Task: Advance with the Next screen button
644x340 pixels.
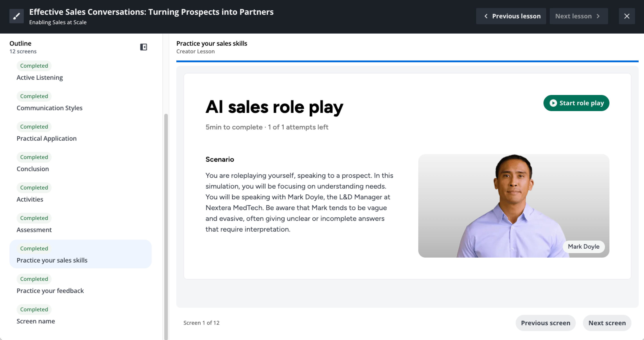Action: point(607,323)
